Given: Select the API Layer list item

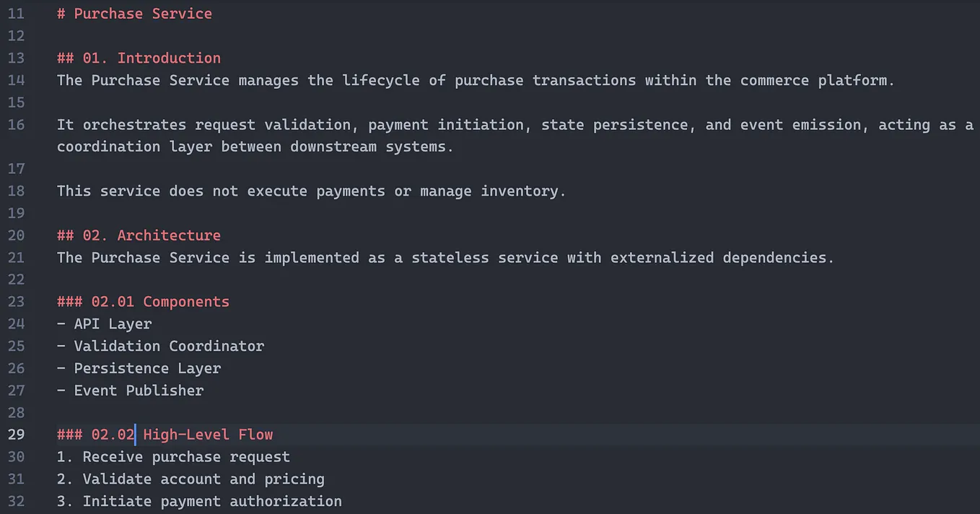Looking at the screenshot, I should [x=105, y=324].
